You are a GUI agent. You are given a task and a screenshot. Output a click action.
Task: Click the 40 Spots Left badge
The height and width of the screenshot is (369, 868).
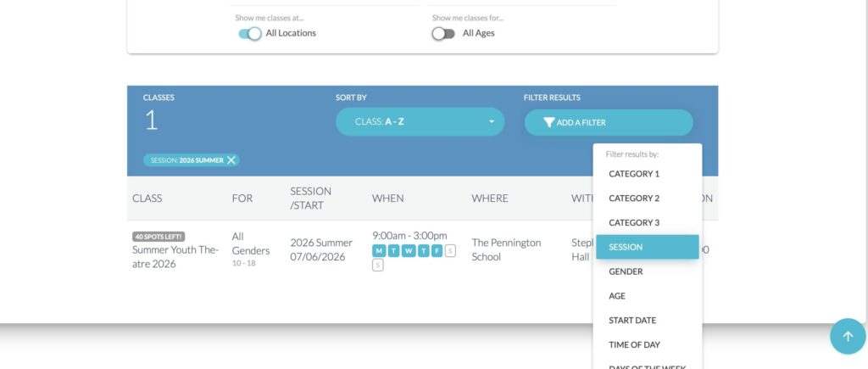tap(159, 237)
